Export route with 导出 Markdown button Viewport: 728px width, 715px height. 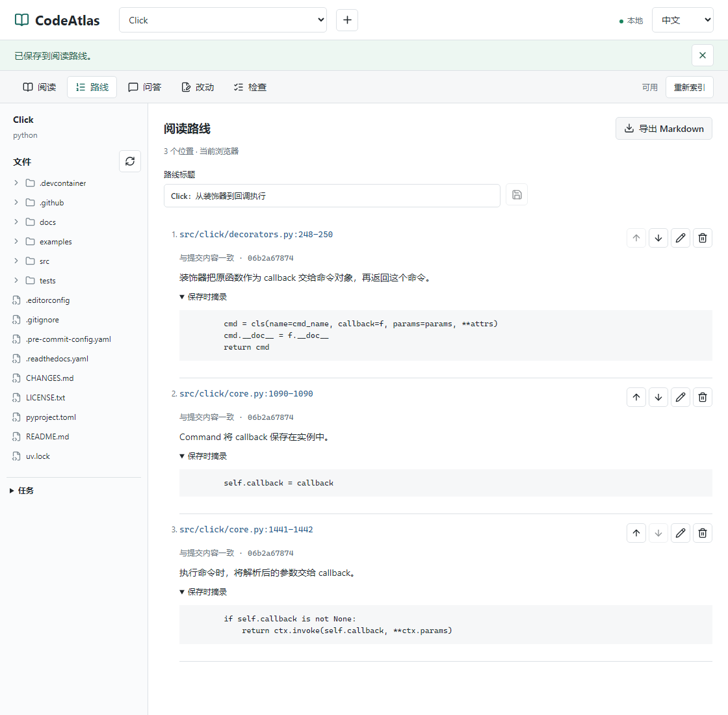pos(664,129)
